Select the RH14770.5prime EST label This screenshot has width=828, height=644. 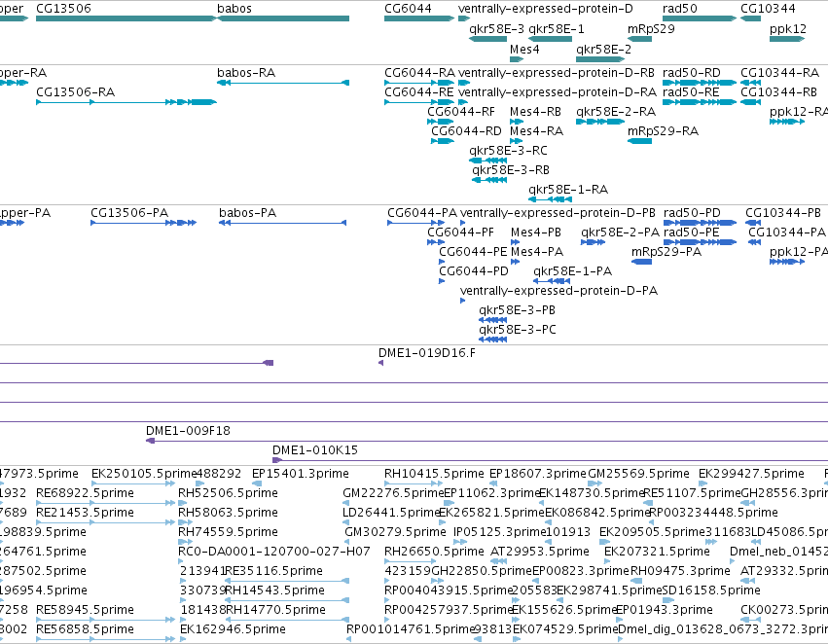coord(275,610)
